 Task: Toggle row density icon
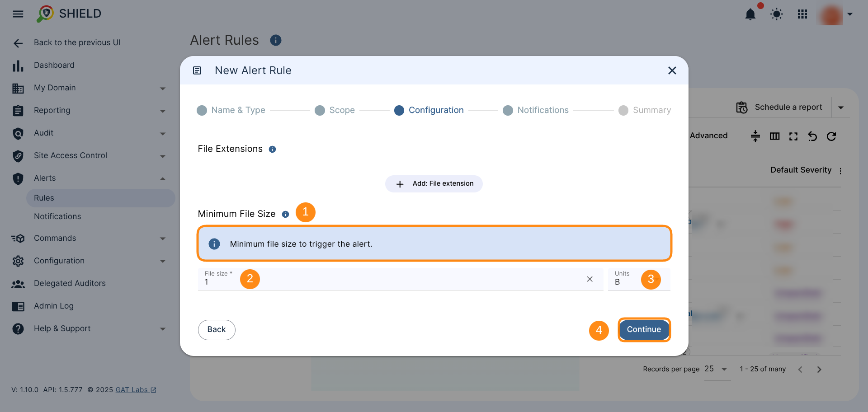pyautogui.click(x=755, y=136)
